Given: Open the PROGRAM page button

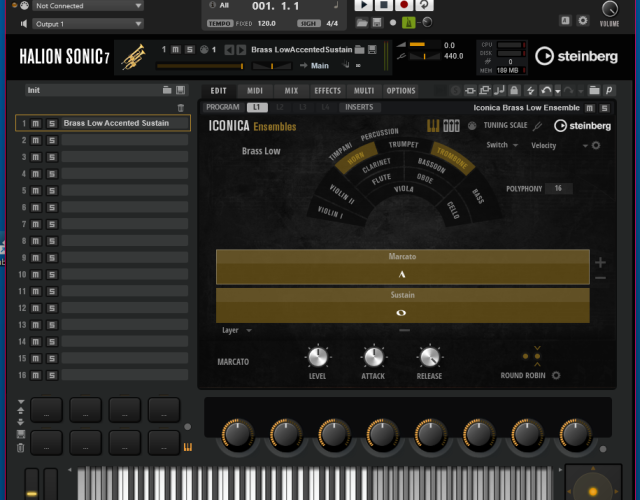Looking at the screenshot, I should point(223,107).
